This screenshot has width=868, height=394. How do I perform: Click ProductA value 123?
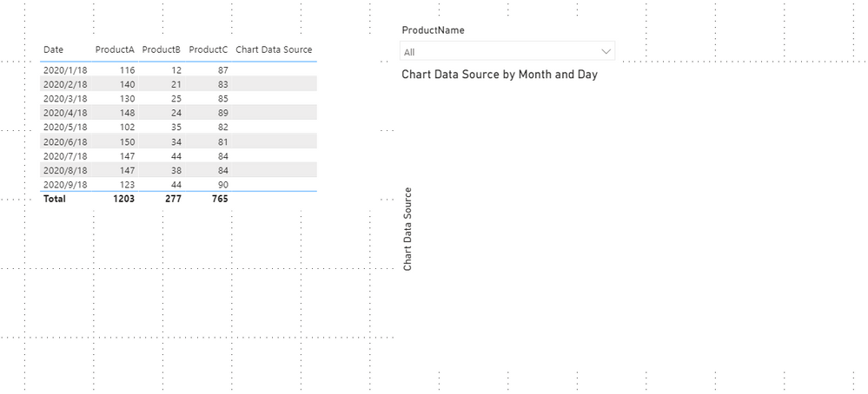coord(128,185)
